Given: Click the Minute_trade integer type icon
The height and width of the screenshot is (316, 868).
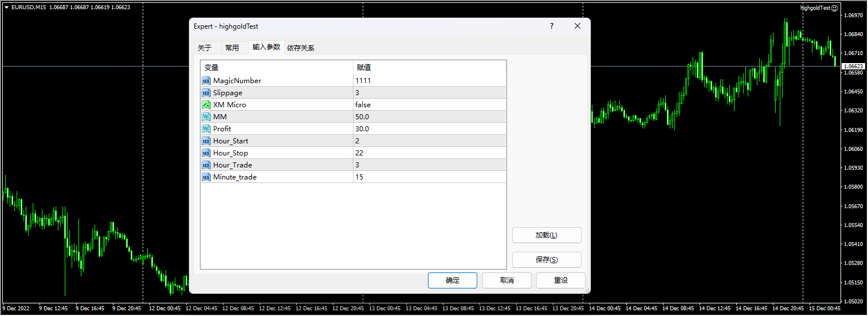Looking at the screenshot, I should (206, 177).
